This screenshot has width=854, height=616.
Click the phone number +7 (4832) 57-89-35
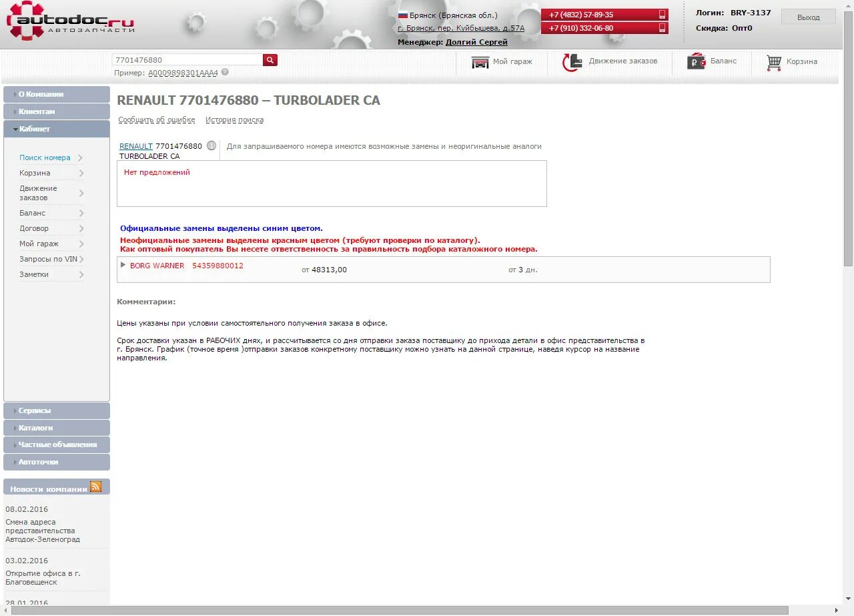tap(581, 15)
